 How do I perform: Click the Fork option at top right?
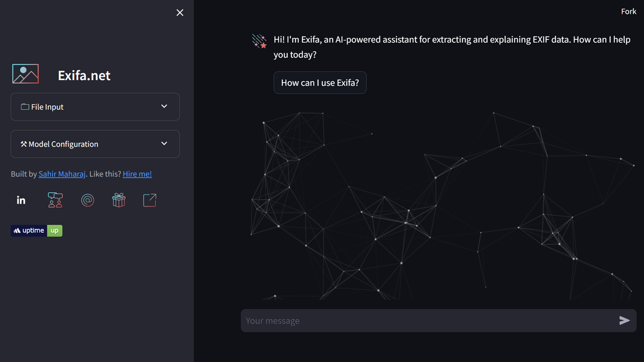628,11
